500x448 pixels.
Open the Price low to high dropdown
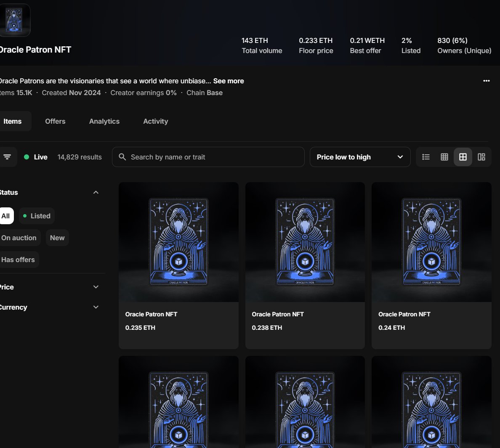pos(360,157)
